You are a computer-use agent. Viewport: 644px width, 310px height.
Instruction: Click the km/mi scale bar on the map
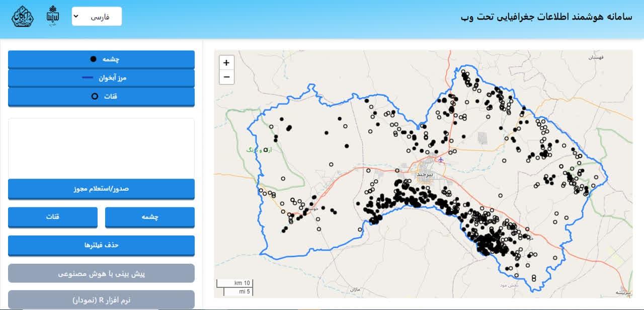234,287
